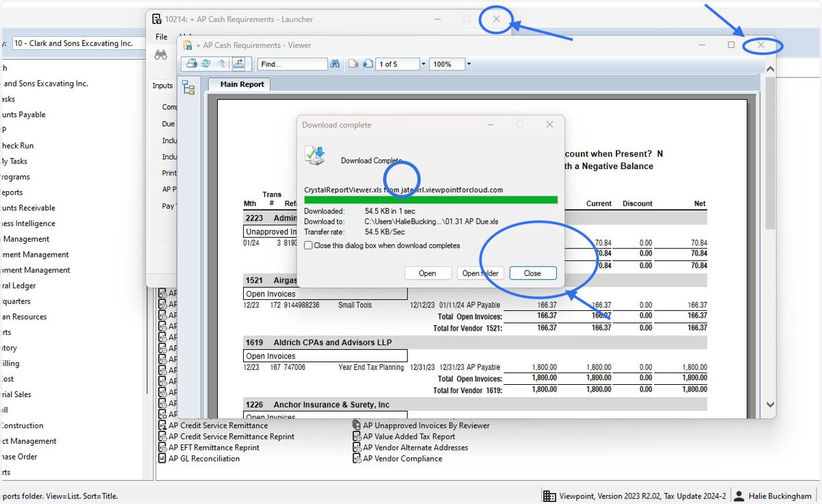Select 'an Resources' in left tree
Image resolution: width=822 pixels, height=504 pixels.
click(23, 316)
